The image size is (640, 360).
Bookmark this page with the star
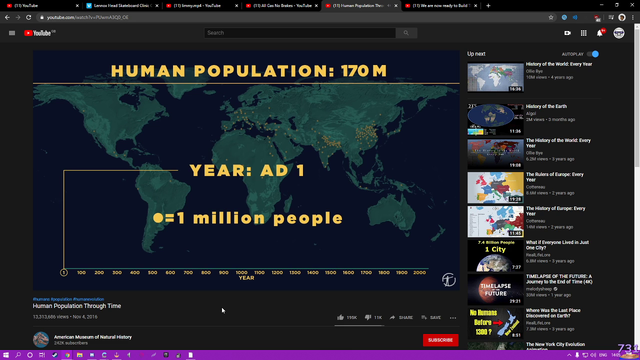click(x=551, y=17)
